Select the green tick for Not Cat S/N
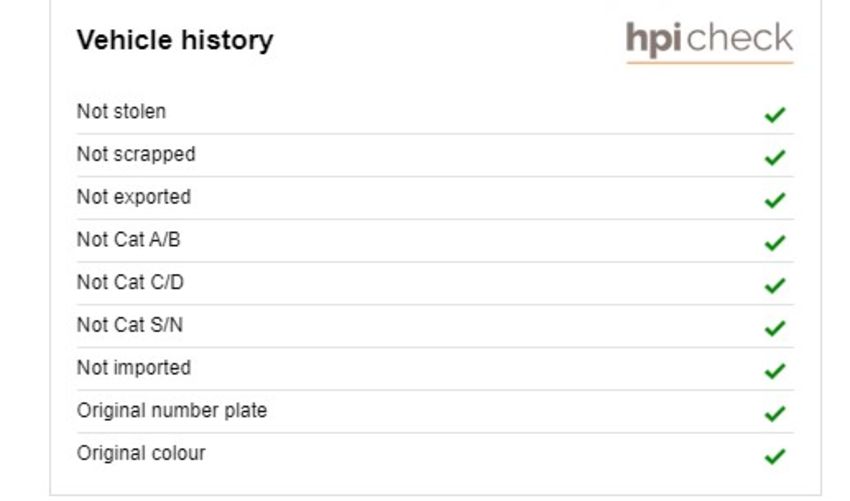 tap(775, 329)
